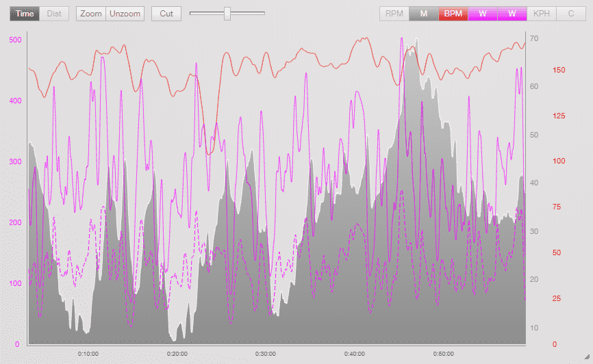Toggle the right magenta W power button
Image resolution: width=593 pixels, height=364 pixels.
click(x=512, y=14)
